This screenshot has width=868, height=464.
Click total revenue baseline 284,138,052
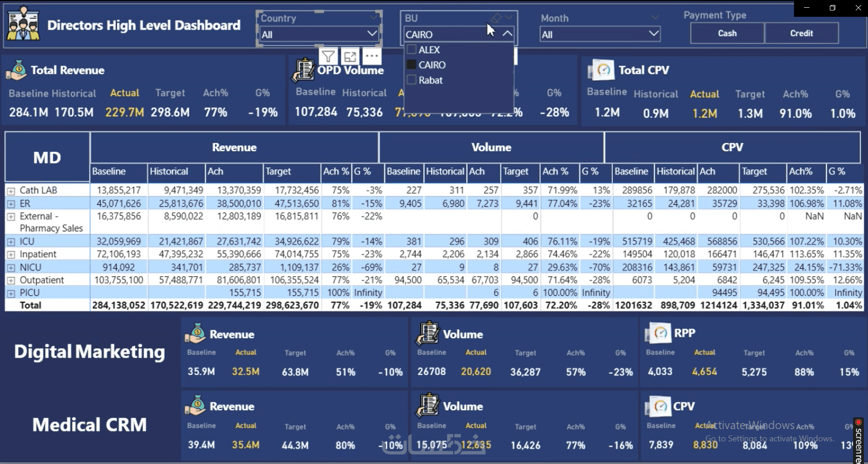(x=118, y=305)
